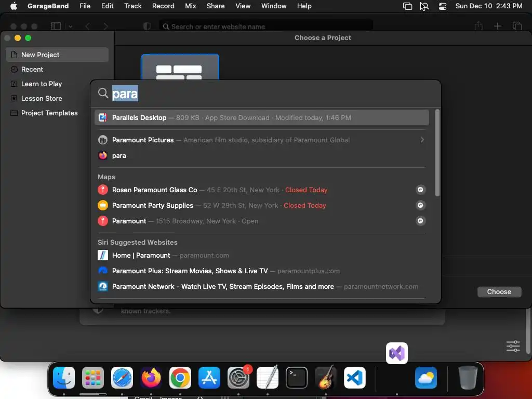Click Safari share button
The height and width of the screenshot is (399, 532).
click(478, 26)
